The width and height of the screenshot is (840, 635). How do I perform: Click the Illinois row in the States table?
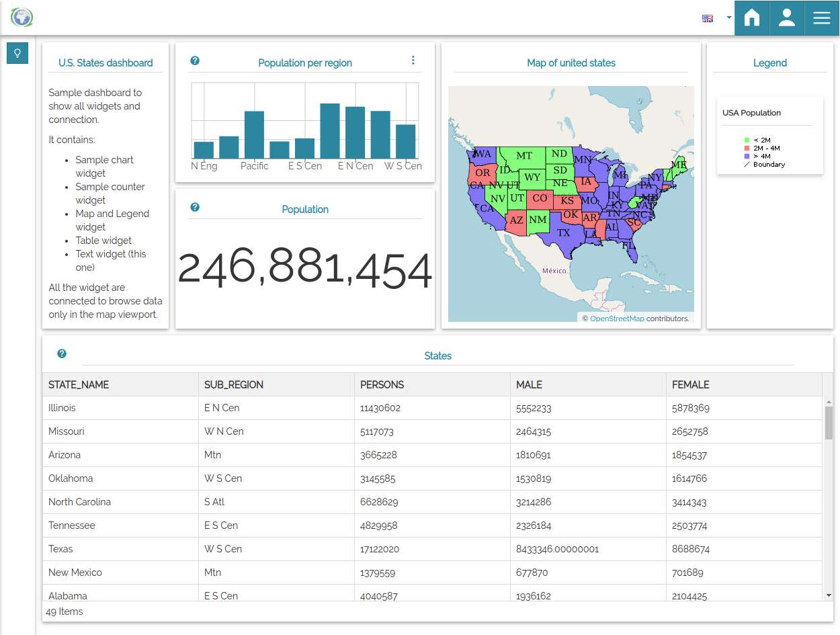click(x=62, y=408)
